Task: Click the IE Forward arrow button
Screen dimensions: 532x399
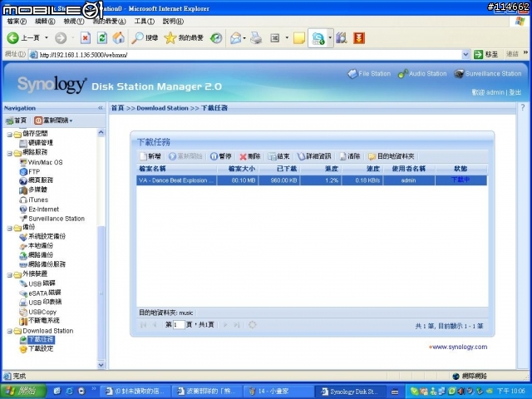Action: (x=61, y=38)
